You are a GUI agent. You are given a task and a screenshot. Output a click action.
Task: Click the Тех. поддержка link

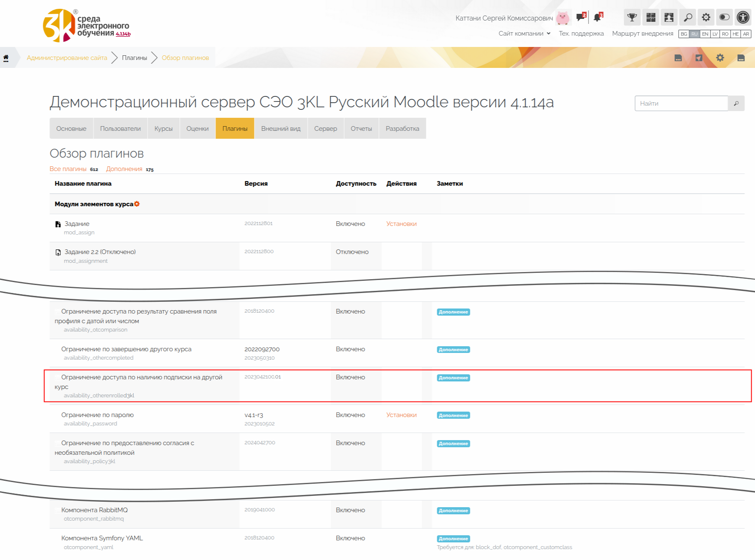(x=581, y=34)
